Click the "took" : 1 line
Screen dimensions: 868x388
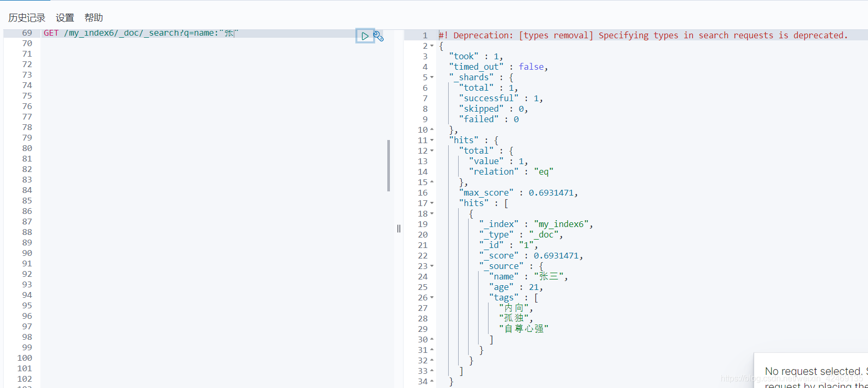coord(476,56)
